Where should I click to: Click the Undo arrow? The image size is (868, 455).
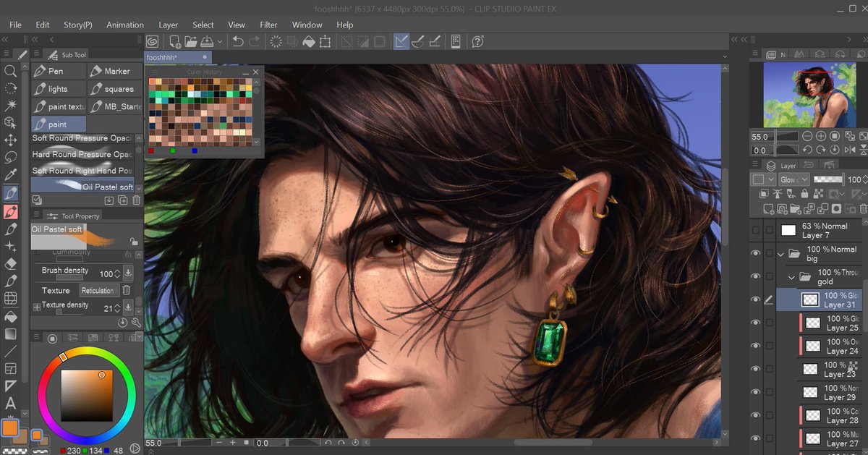[x=238, y=42]
